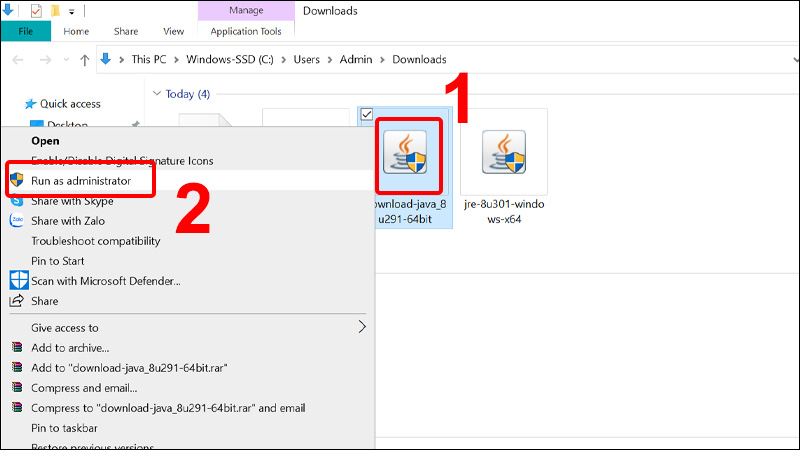Click the Downloads arrow icon in address bar
This screenshot has height=450, width=800.
[106, 59]
